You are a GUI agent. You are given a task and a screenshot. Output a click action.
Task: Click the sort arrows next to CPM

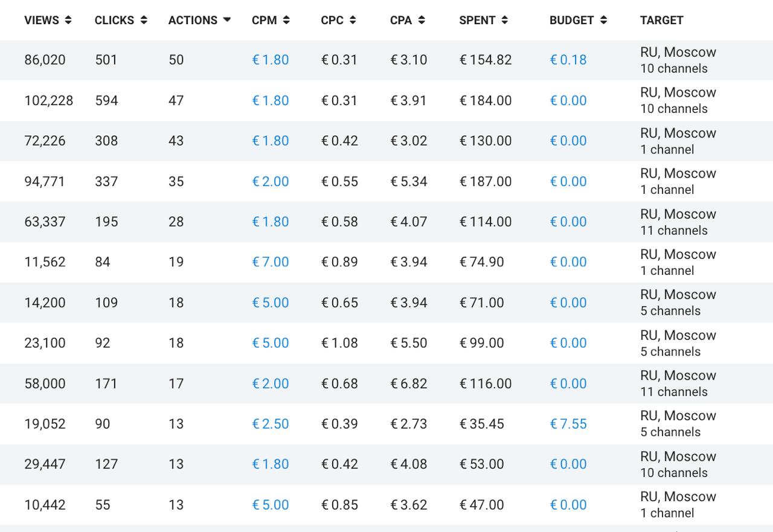click(286, 20)
